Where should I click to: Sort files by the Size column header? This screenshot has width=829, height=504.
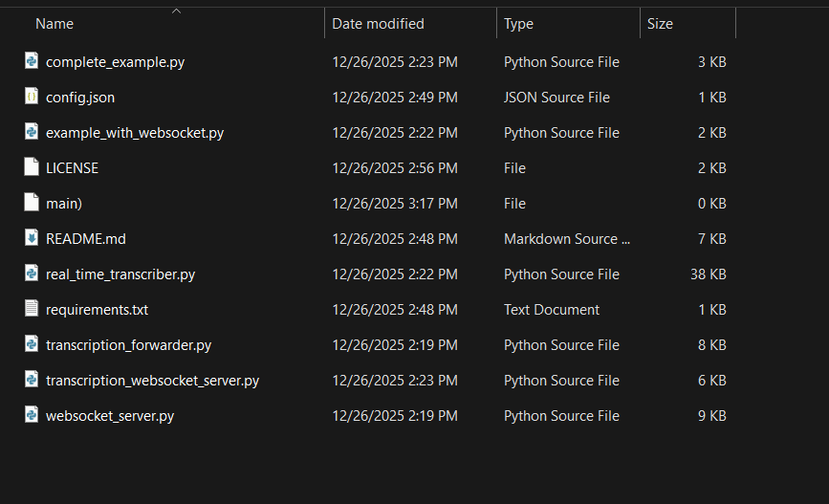660,24
